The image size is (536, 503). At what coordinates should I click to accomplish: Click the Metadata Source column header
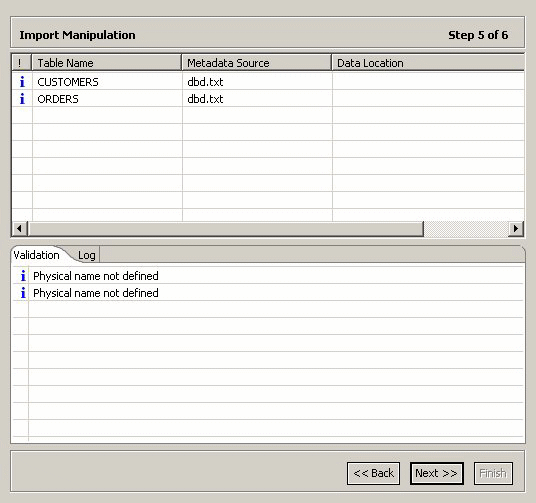pos(256,63)
